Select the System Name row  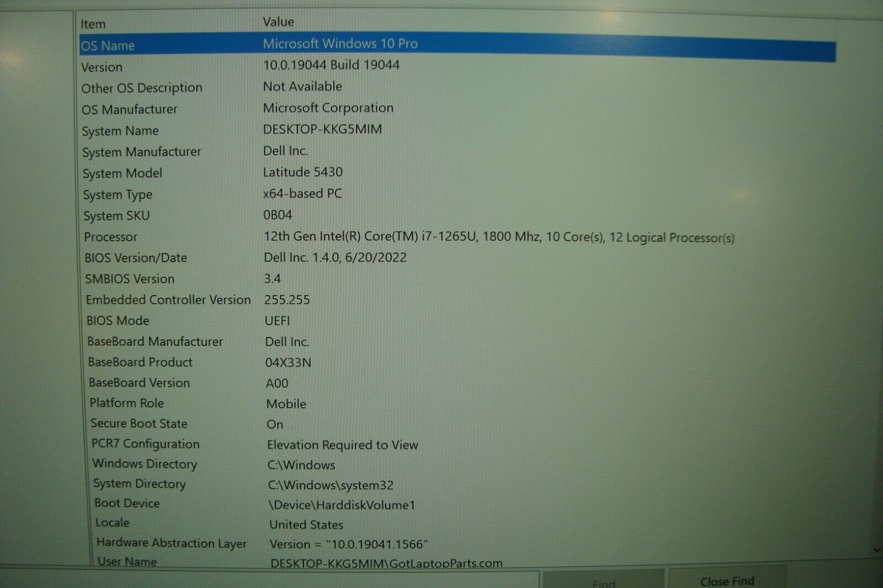click(x=457, y=131)
